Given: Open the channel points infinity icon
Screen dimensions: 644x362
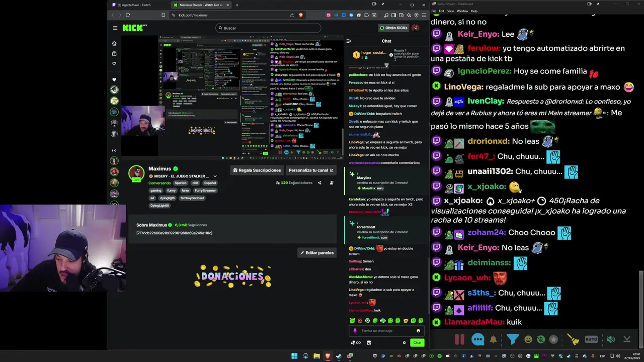Looking at the screenshot, I should pyautogui.click(x=356, y=343).
